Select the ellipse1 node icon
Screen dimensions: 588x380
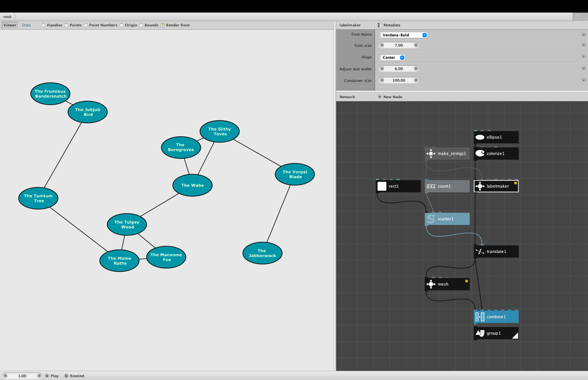[x=480, y=137]
